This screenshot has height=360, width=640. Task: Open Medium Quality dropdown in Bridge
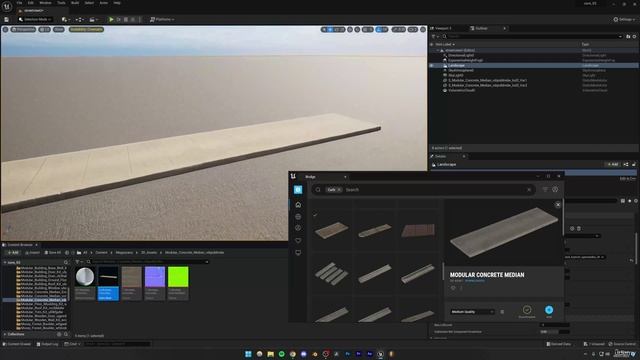pyautogui.click(x=472, y=312)
